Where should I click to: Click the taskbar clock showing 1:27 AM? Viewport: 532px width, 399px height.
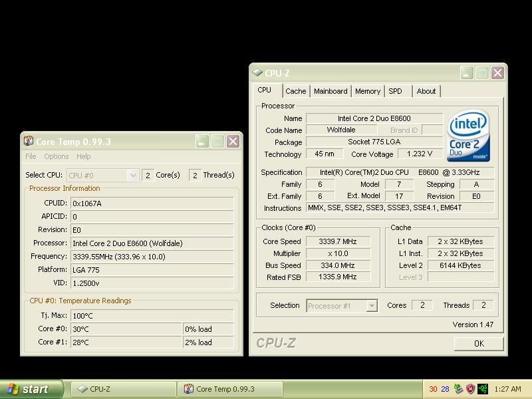(x=507, y=389)
